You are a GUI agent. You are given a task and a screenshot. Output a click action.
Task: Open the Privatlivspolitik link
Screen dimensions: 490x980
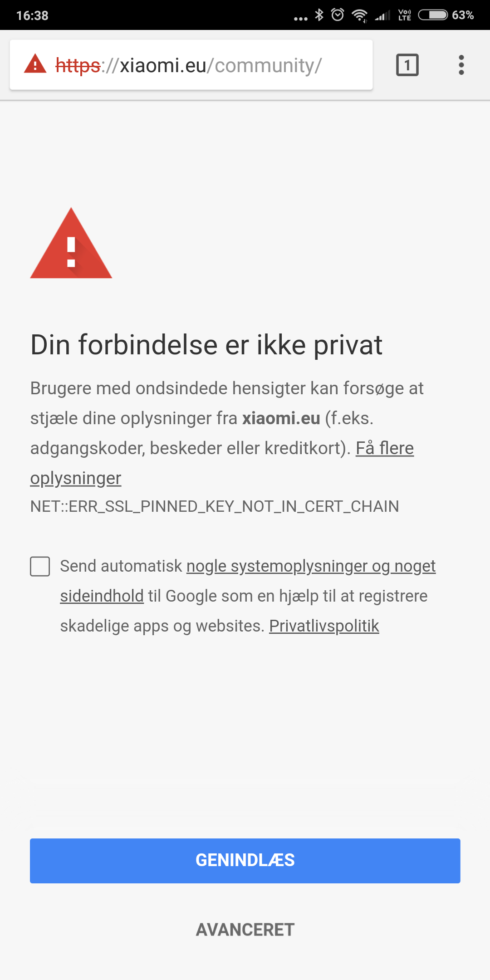(x=324, y=626)
